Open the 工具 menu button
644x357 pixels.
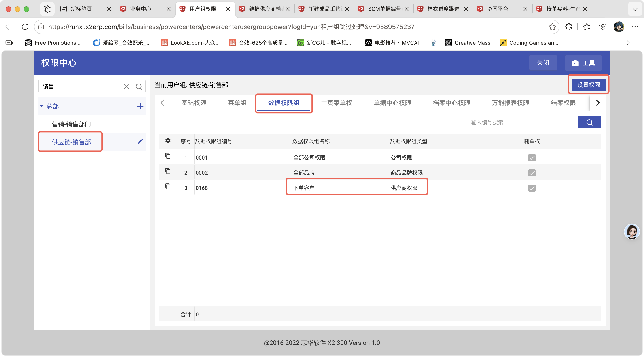point(583,63)
